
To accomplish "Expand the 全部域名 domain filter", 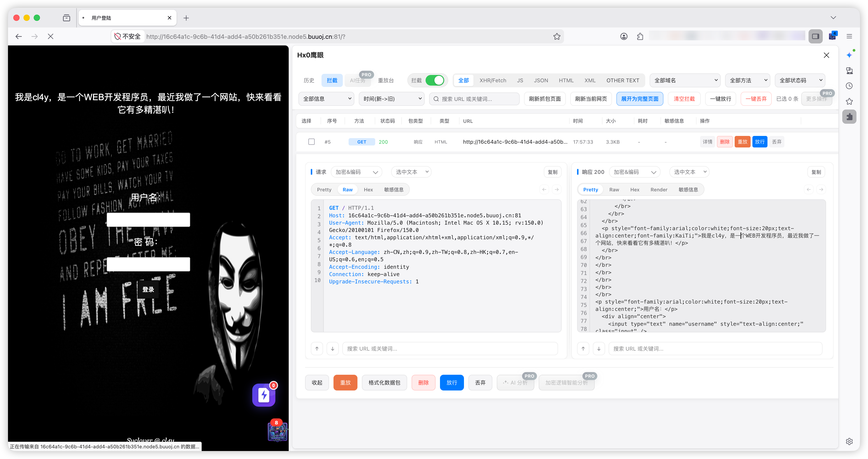I will 685,80.
